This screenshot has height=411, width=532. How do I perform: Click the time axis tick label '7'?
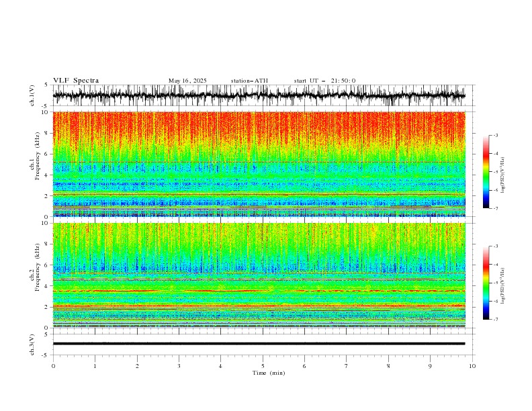[x=347, y=366]
